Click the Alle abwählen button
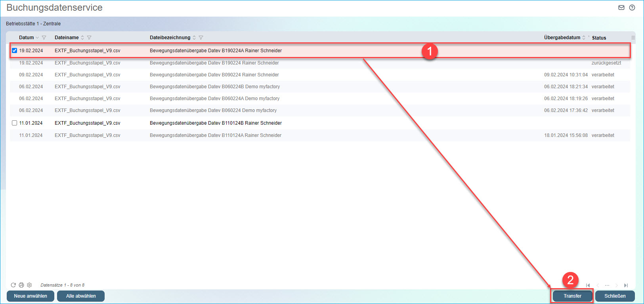This screenshot has height=304, width=644. click(x=81, y=296)
